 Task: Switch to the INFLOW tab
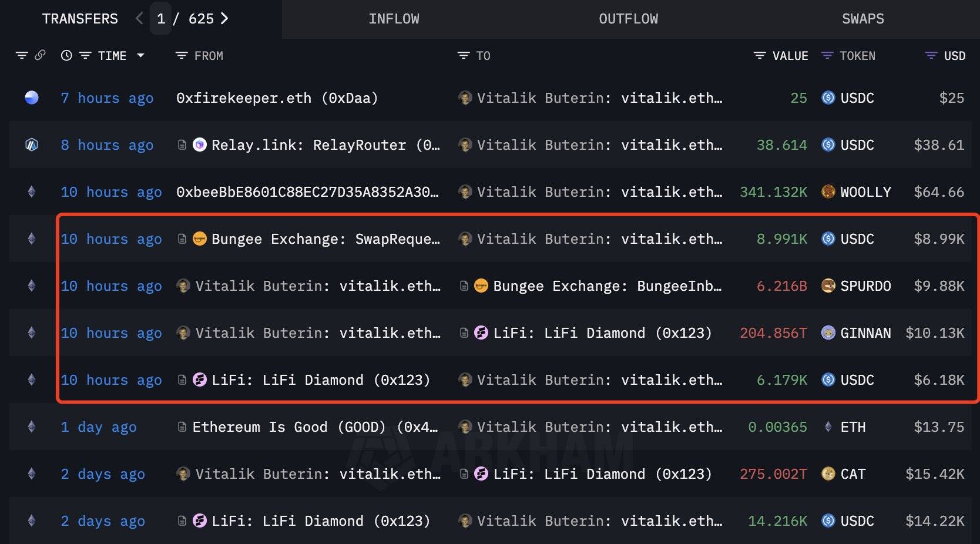pyautogui.click(x=394, y=18)
